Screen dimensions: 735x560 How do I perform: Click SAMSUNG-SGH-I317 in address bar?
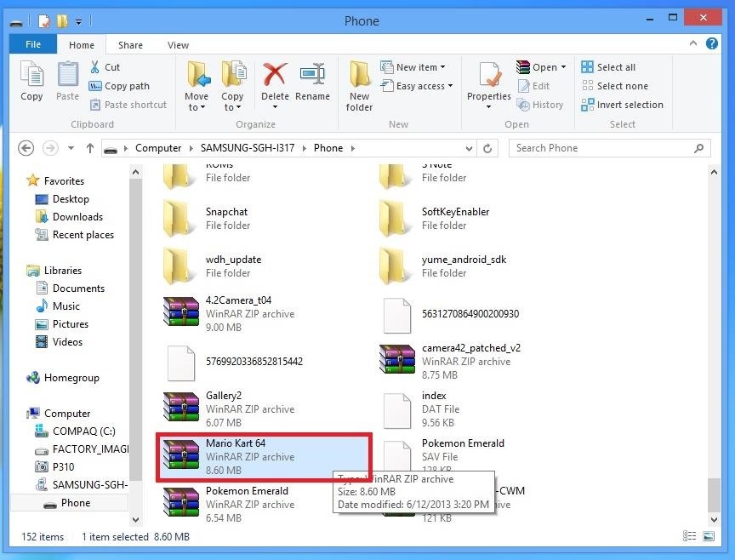pos(248,148)
